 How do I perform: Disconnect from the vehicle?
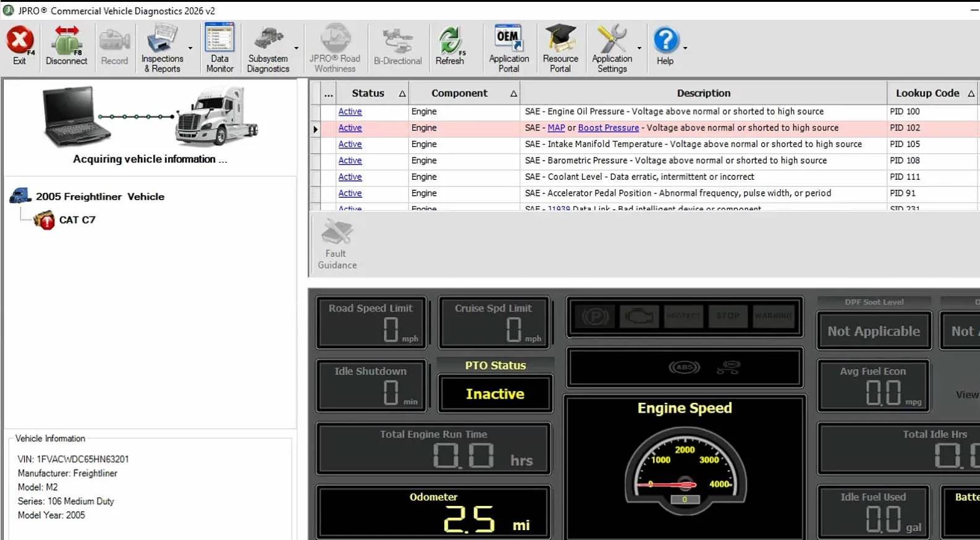pyautogui.click(x=66, y=46)
